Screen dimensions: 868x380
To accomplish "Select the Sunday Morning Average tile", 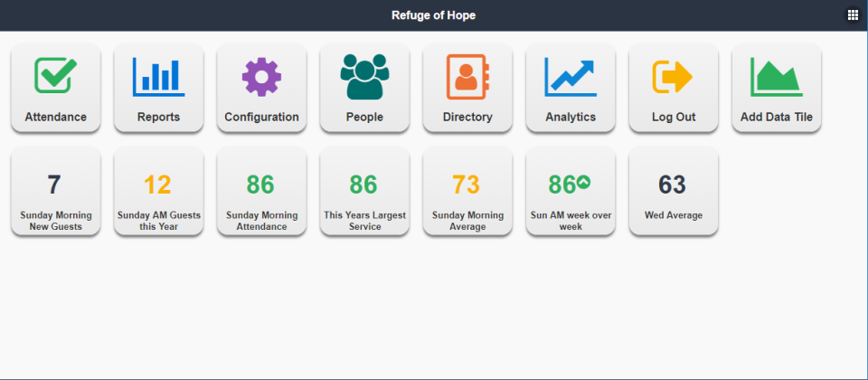I will pos(467,192).
